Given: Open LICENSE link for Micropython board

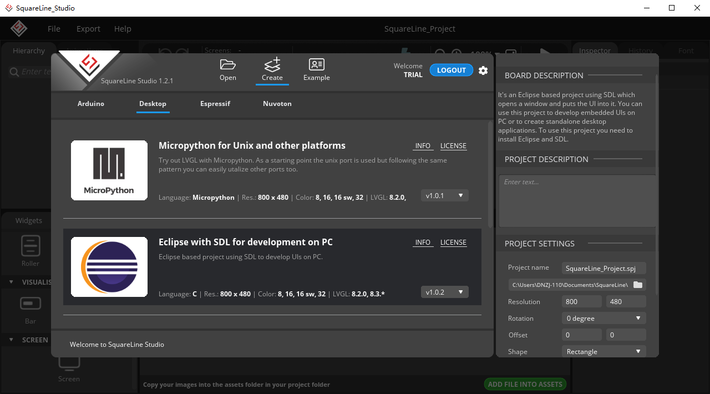Looking at the screenshot, I should click(453, 146).
